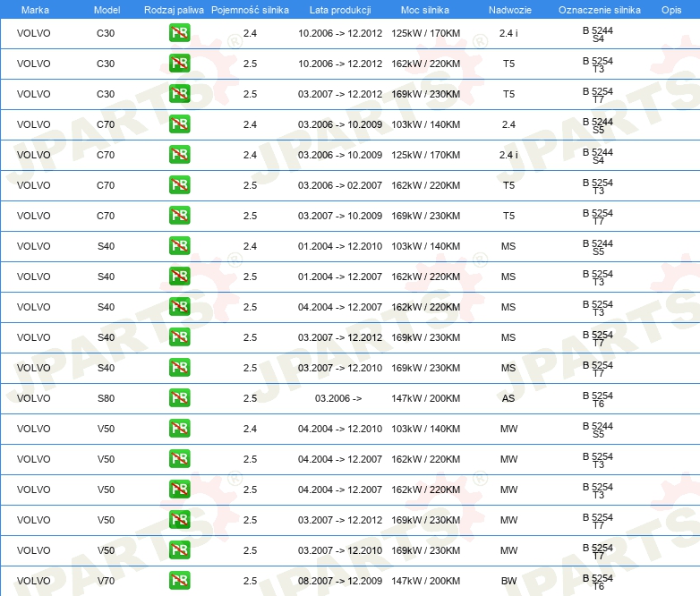The width and height of the screenshot is (700, 596).
Task: Select the production date 08.2007 -> 12.2009
Action: tap(340, 581)
